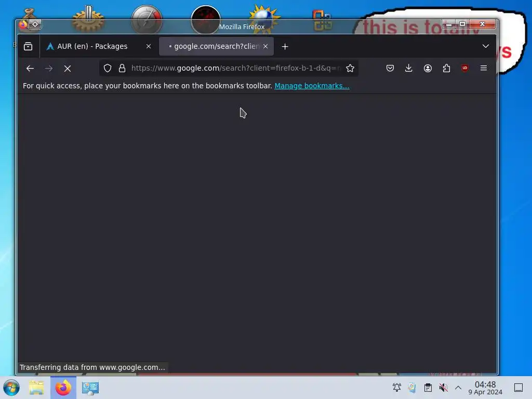This screenshot has height=399, width=532.
Task: Close the Mozilla Firefox window
Action: tap(483, 24)
